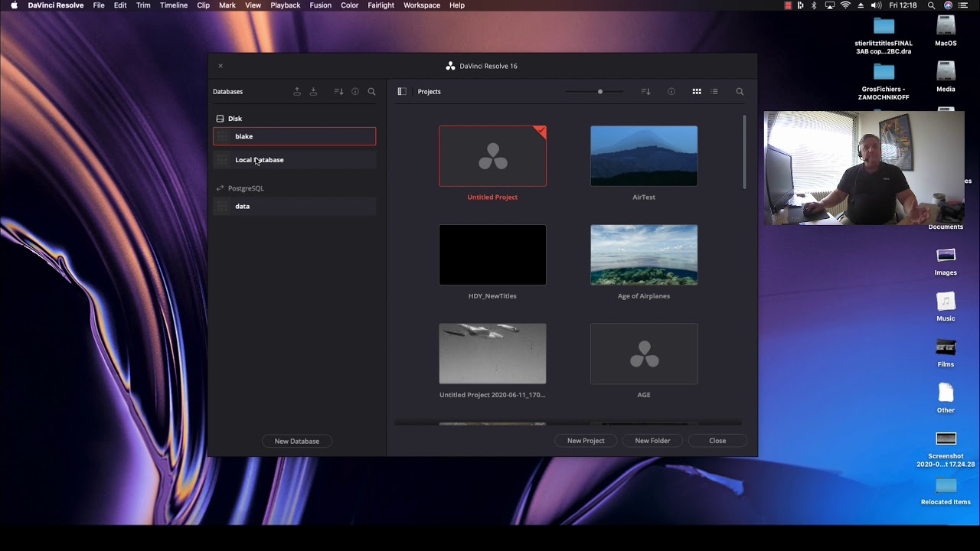Search databases with the magnifier icon

pos(371,92)
